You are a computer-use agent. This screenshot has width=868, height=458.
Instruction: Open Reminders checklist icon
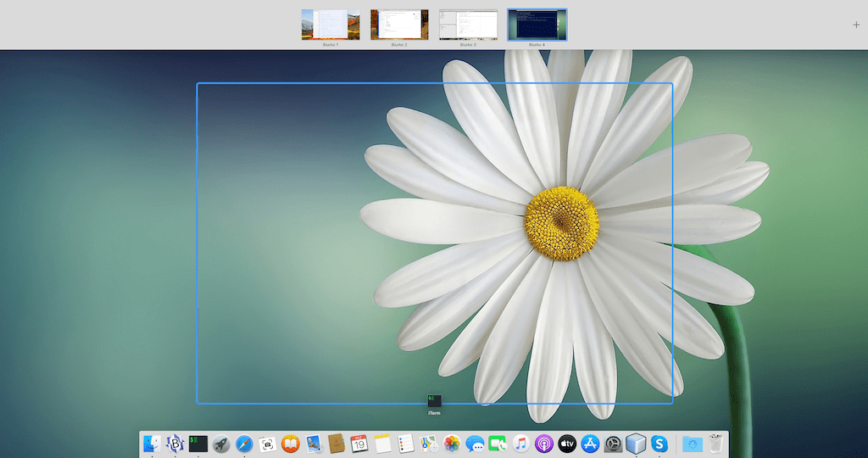[406, 444]
